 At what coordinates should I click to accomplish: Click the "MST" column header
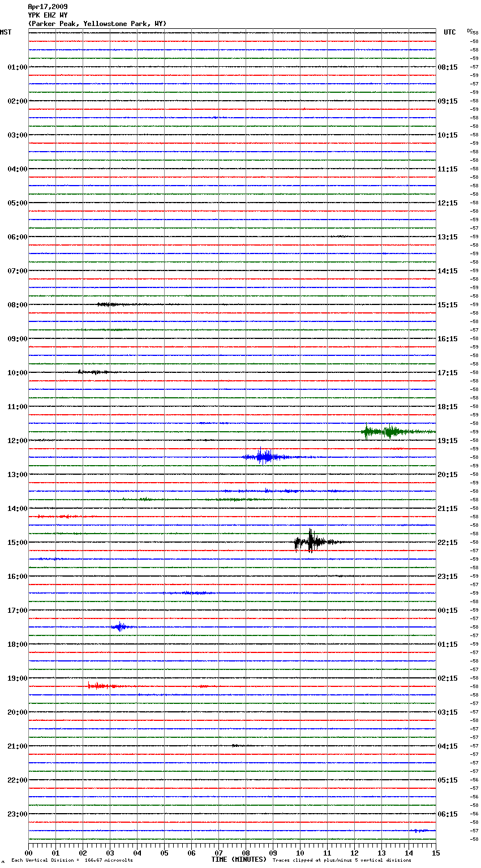[6, 32]
